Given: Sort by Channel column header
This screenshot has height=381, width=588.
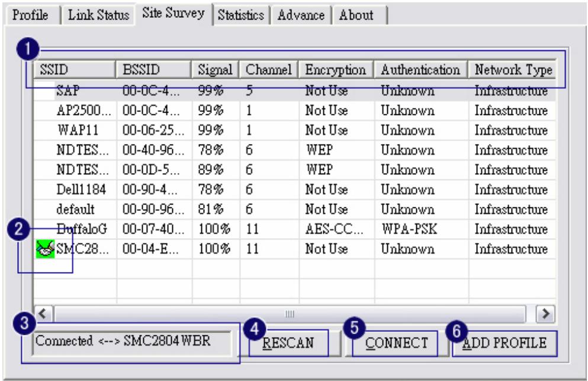Looking at the screenshot, I should point(269,70).
